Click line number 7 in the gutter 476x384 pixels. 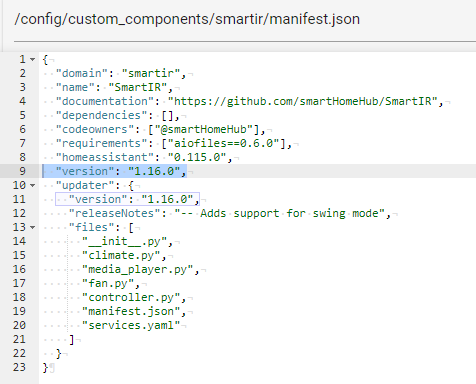[22, 143]
